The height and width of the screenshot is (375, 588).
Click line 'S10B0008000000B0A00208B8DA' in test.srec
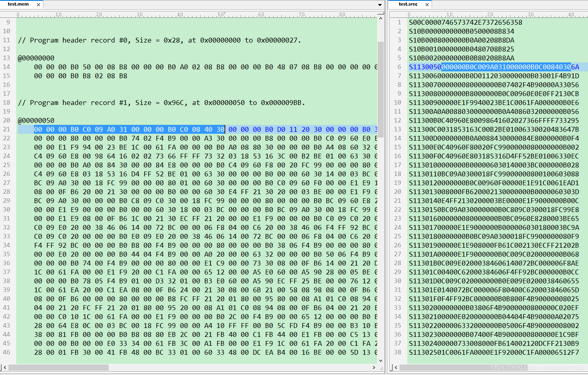click(x=462, y=40)
